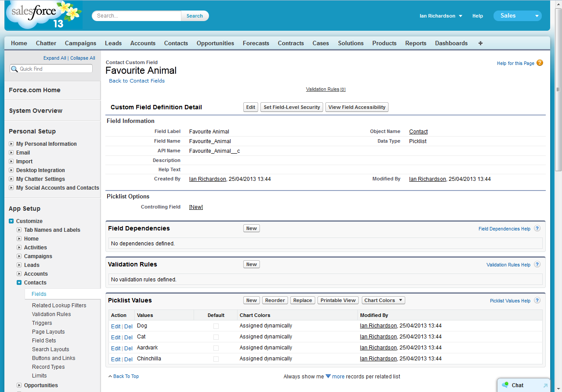
Task: Click Set Field-Level Security button
Action: (x=292, y=107)
